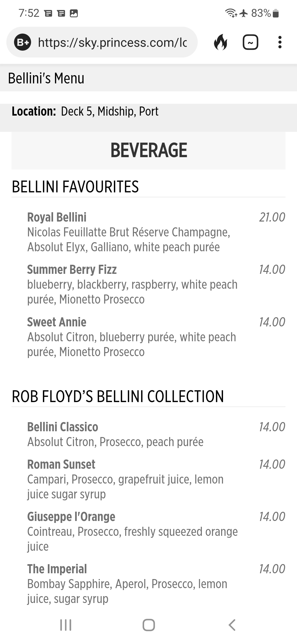This screenshot has height=644, width=297.
Task: Tap the Roman Sunset drink entry
Action: (x=61, y=464)
